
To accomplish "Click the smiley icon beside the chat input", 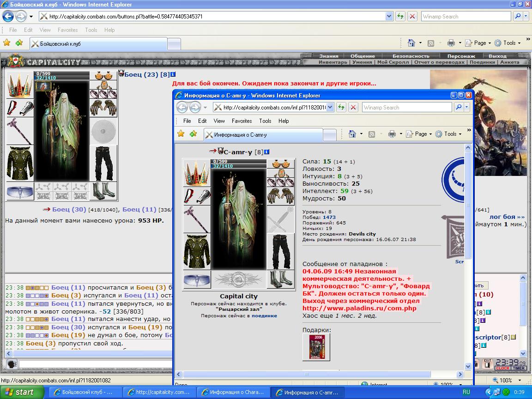I will click(12, 364).
